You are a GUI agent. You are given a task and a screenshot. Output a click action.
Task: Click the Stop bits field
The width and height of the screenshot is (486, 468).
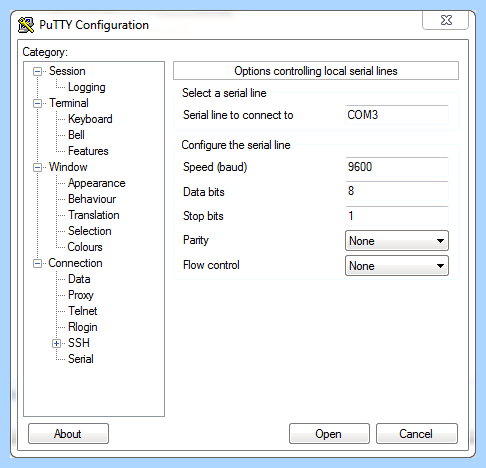coord(397,216)
